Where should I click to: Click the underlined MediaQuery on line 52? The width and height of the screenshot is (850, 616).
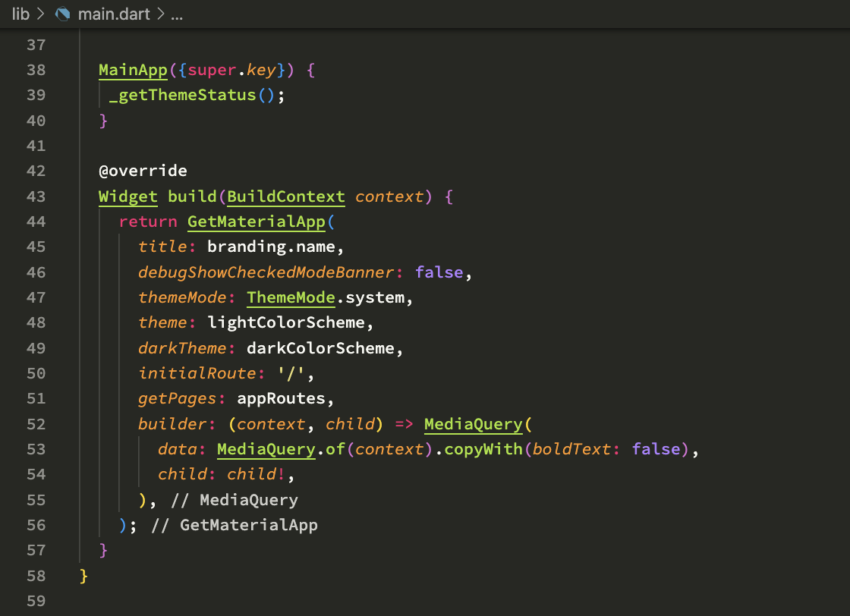pos(474,424)
